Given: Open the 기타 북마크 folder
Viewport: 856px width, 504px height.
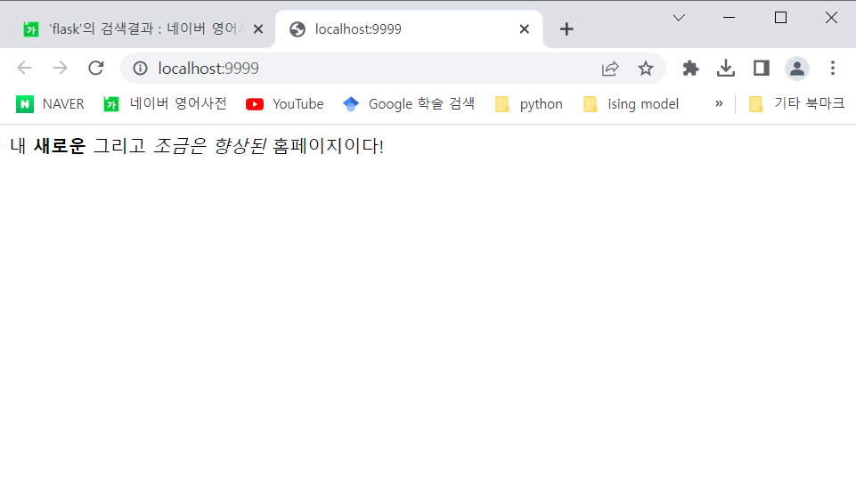Looking at the screenshot, I should tap(797, 103).
